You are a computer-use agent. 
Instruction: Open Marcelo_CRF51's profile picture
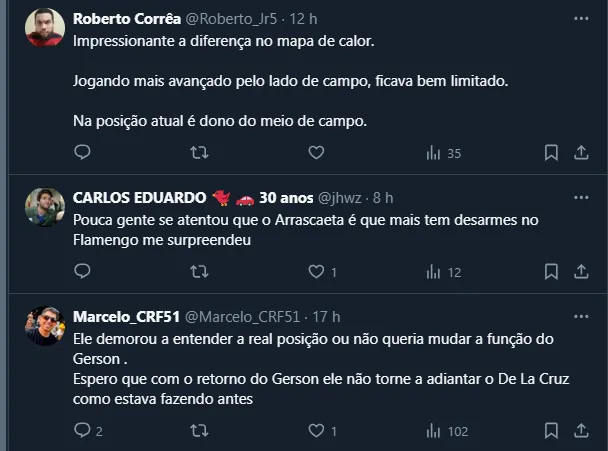[x=45, y=327]
